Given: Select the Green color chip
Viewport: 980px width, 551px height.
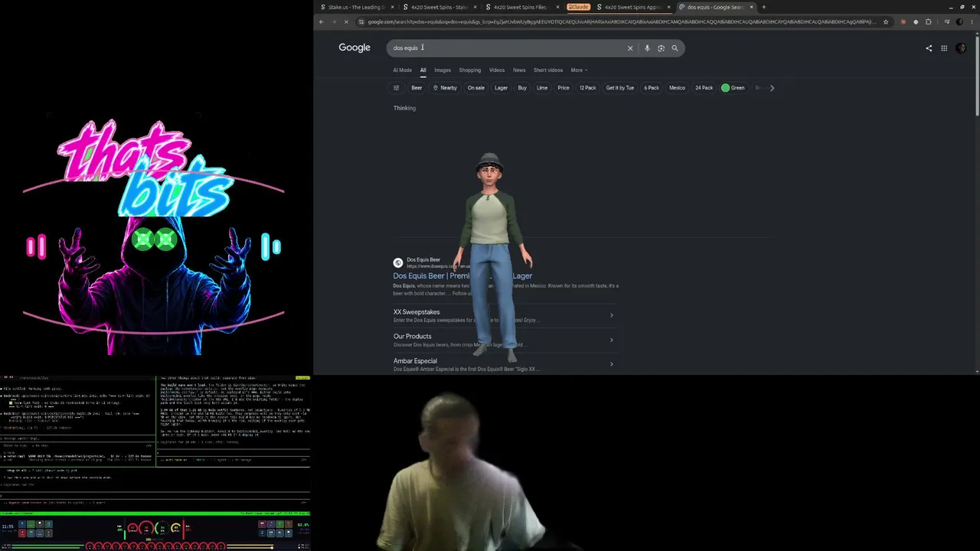Looking at the screenshot, I should [733, 88].
